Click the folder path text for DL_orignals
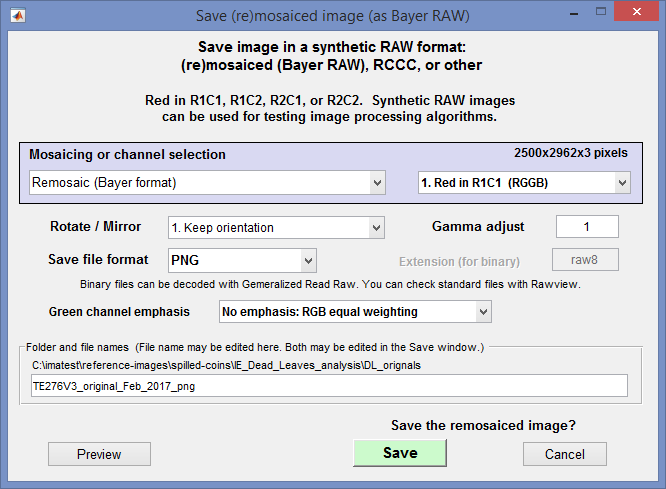The height and width of the screenshot is (489, 666). (x=226, y=365)
